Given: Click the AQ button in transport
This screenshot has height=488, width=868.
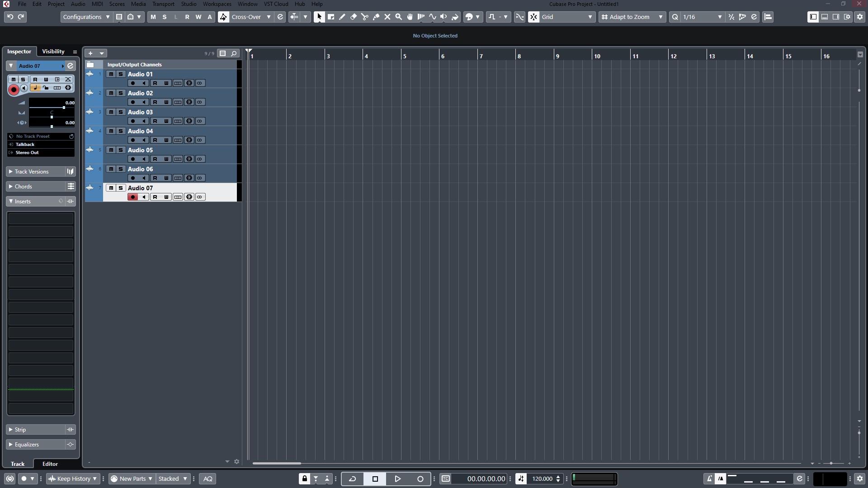Looking at the screenshot, I should tap(208, 479).
